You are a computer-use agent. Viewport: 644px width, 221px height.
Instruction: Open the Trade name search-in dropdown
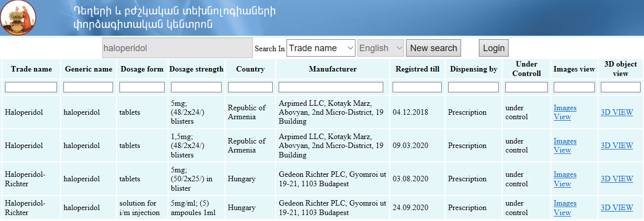click(x=321, y=48)
